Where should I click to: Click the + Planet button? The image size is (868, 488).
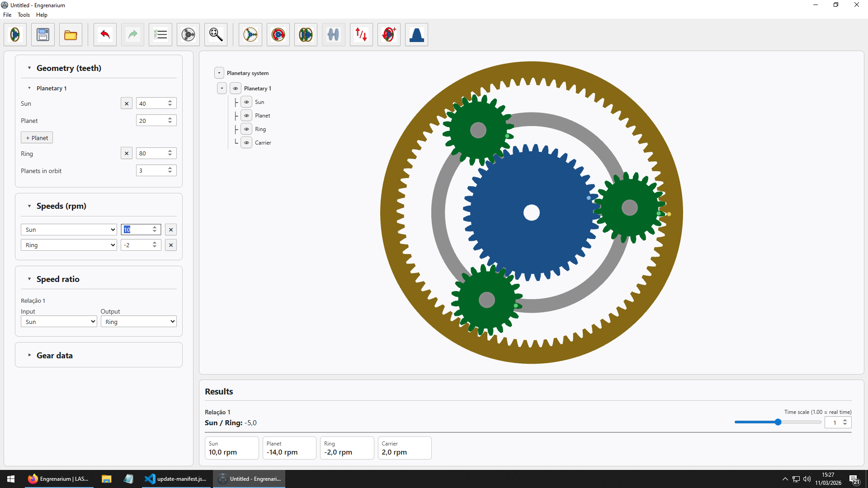click(x=37, y=137)
